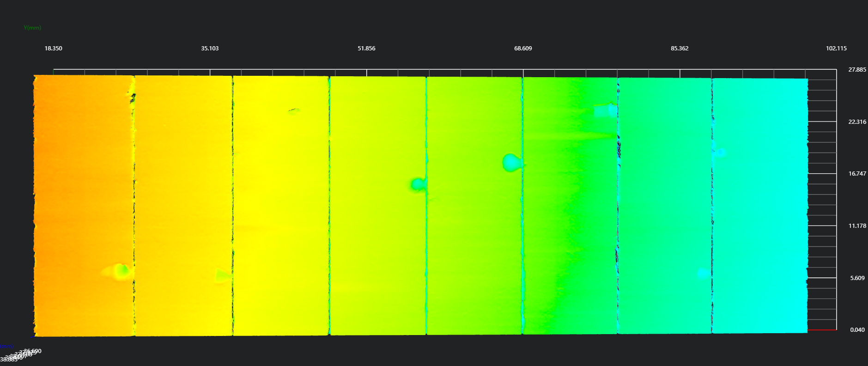Click the 35.103 horizontal axis value
The height and width of the screenshot is (366, 868).
210,49
